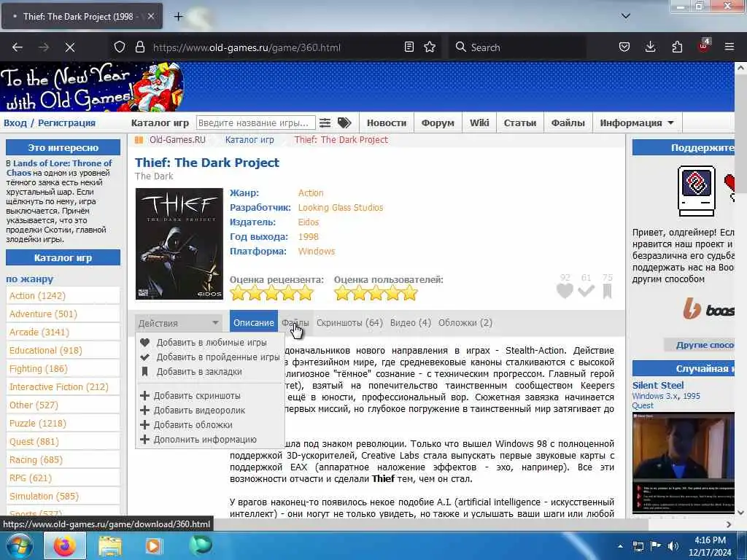Open the media player taskbar icon
This screenshot has height=560, width=747.
(x=153, y=545)
